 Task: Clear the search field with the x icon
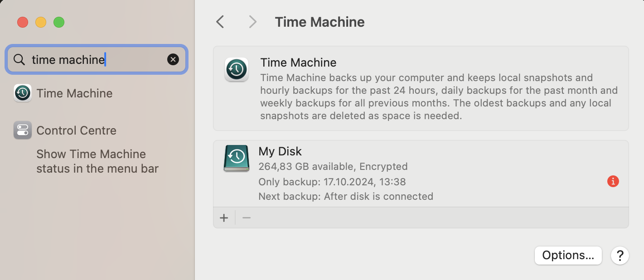tap(173, 59)
